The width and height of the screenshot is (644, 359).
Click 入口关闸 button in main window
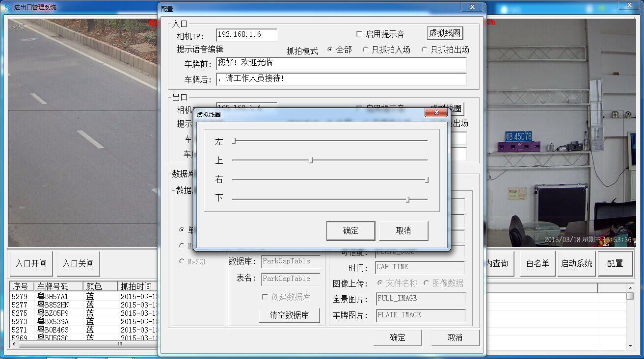pos(79,263)
